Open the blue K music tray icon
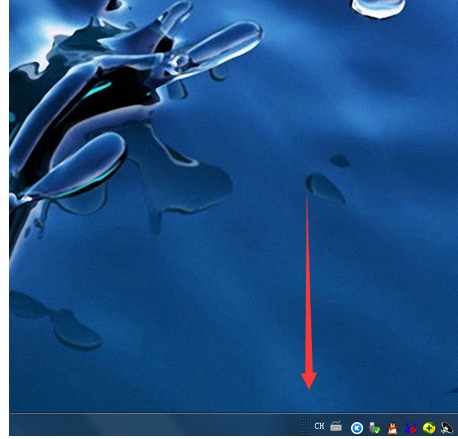 coord(357,428)
